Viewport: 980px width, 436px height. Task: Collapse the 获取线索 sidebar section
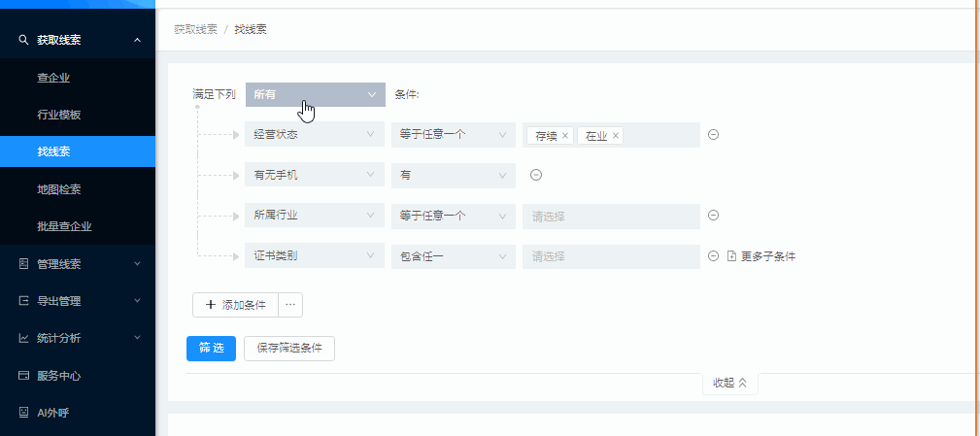coord(138,40)
